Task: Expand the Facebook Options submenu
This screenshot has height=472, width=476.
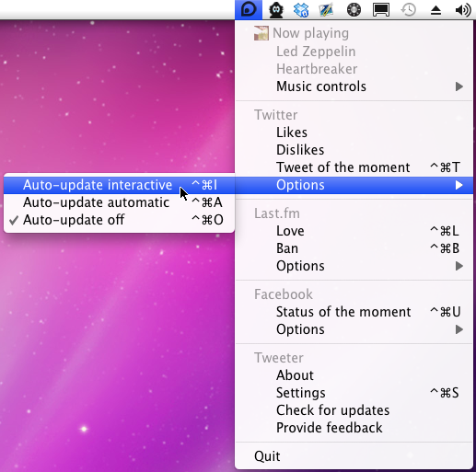Action: click(354, 329)
